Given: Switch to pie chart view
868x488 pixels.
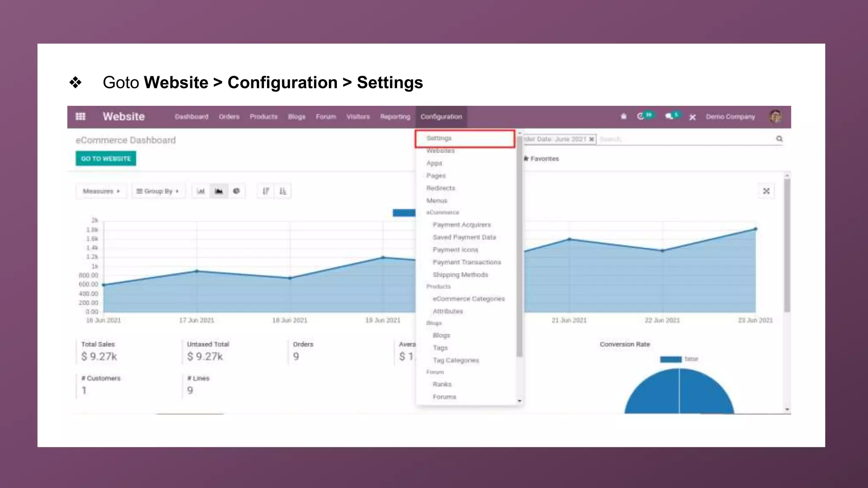Looking at the screenshot, I should 236,191.
